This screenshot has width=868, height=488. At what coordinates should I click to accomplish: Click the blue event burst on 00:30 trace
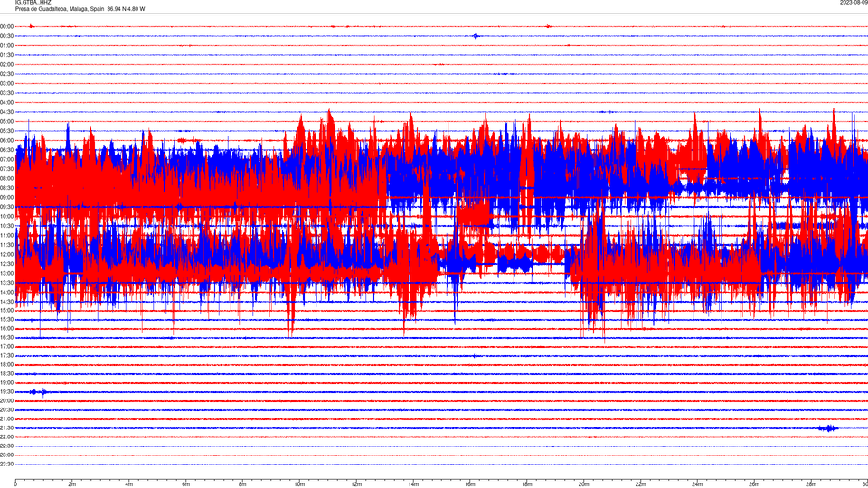coord(476,36)
